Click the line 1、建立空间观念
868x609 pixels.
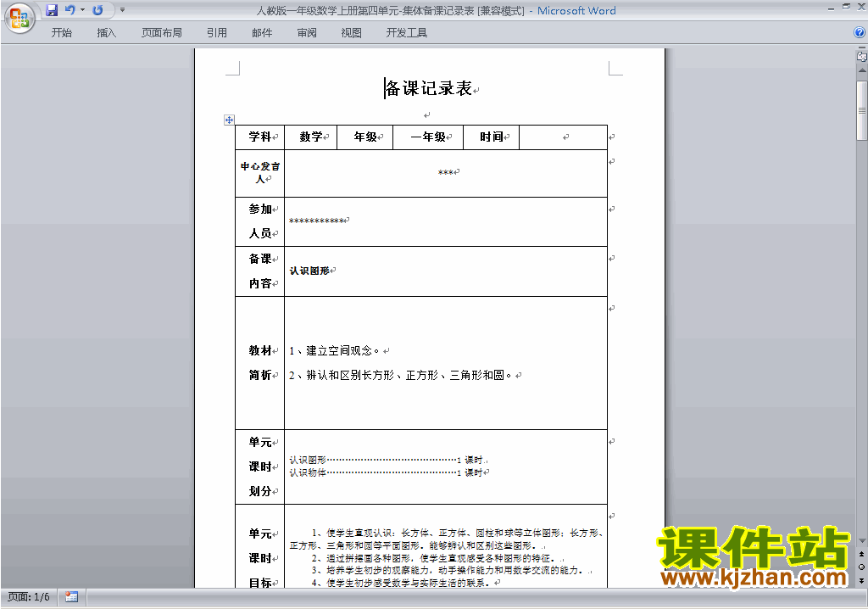(x=334, y=351)
